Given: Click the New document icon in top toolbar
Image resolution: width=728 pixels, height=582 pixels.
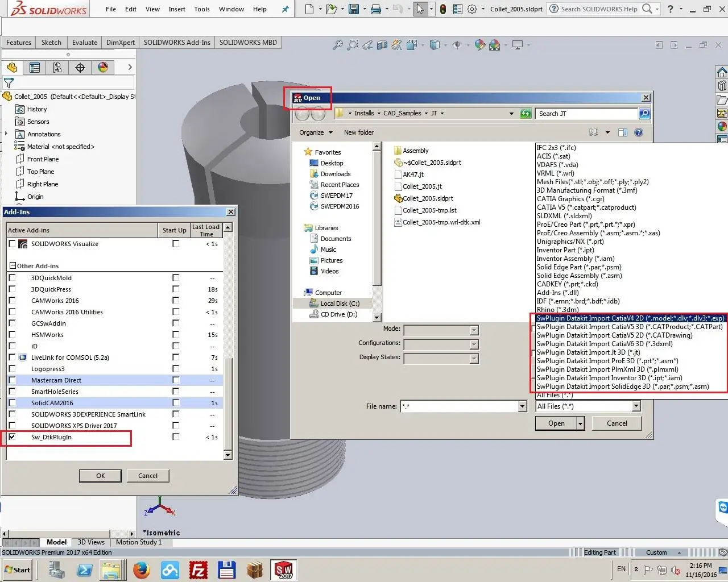Looking at the screenshot, I should (309, 9).
